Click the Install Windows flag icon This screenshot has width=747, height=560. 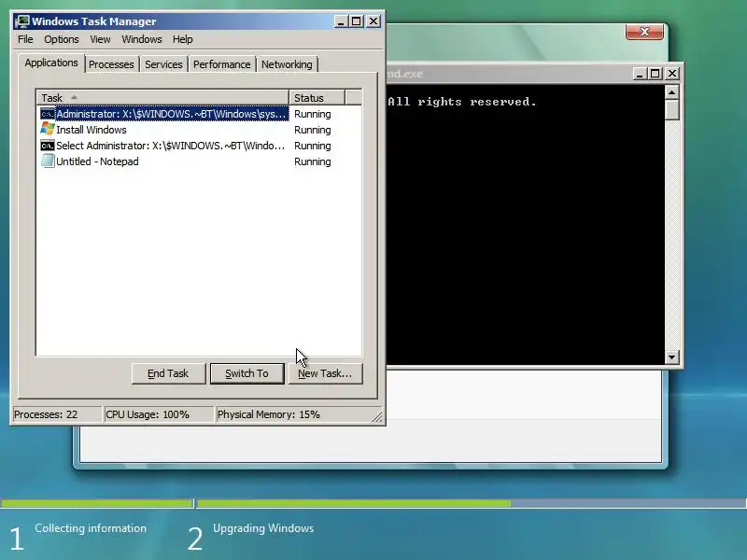click(48, 129)
